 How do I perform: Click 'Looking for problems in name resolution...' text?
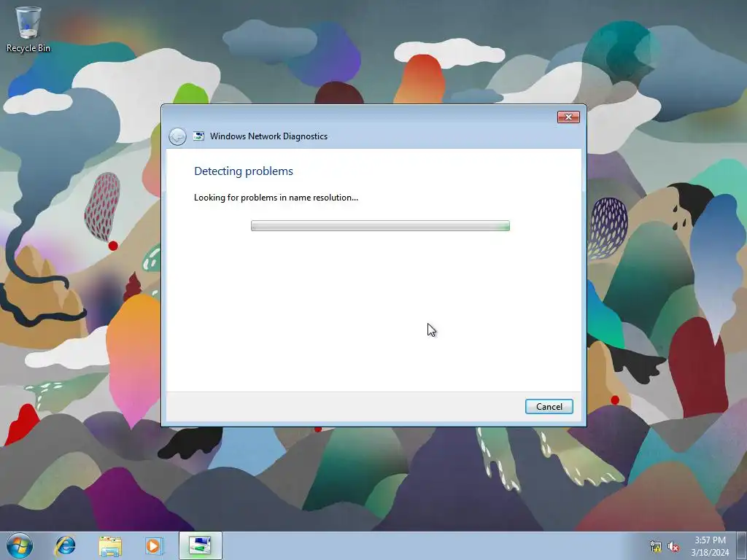tap(276, 198)
